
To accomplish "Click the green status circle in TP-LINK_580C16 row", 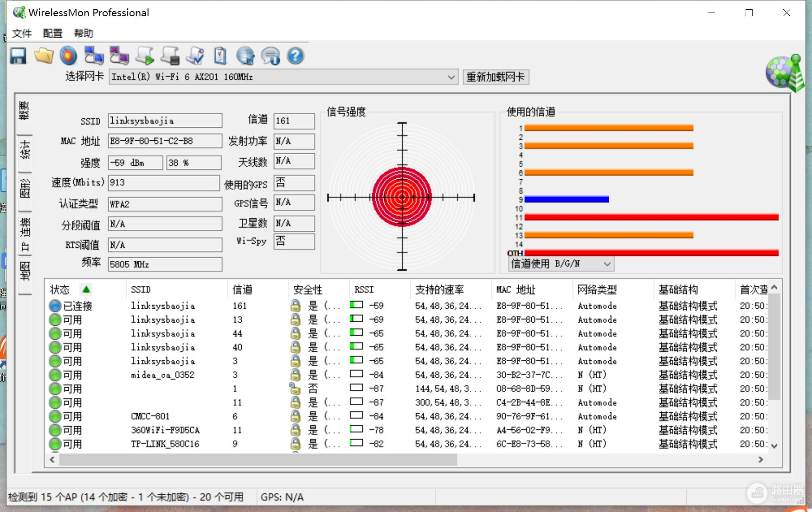I will (x=55, y=444).
